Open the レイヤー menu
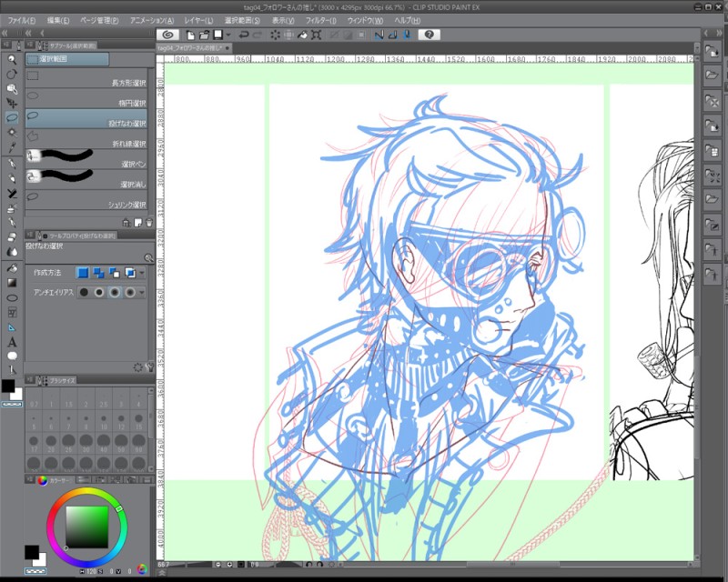 (x=199, y=20)
